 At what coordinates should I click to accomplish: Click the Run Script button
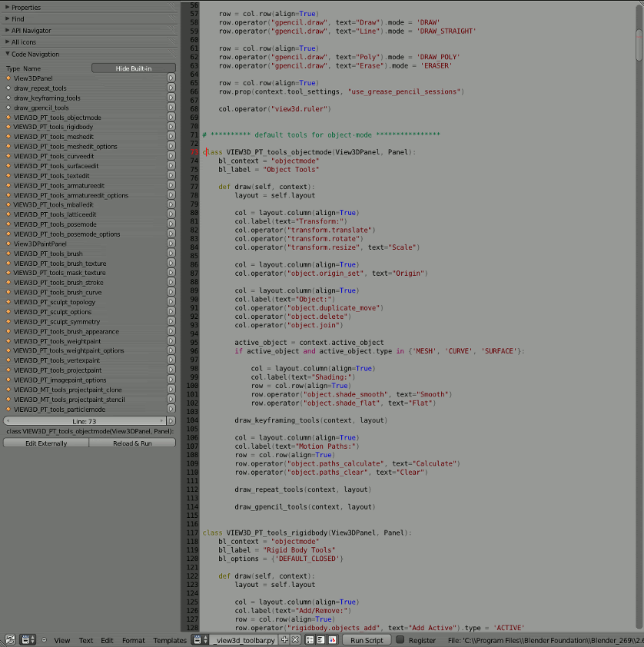point(367,640)
